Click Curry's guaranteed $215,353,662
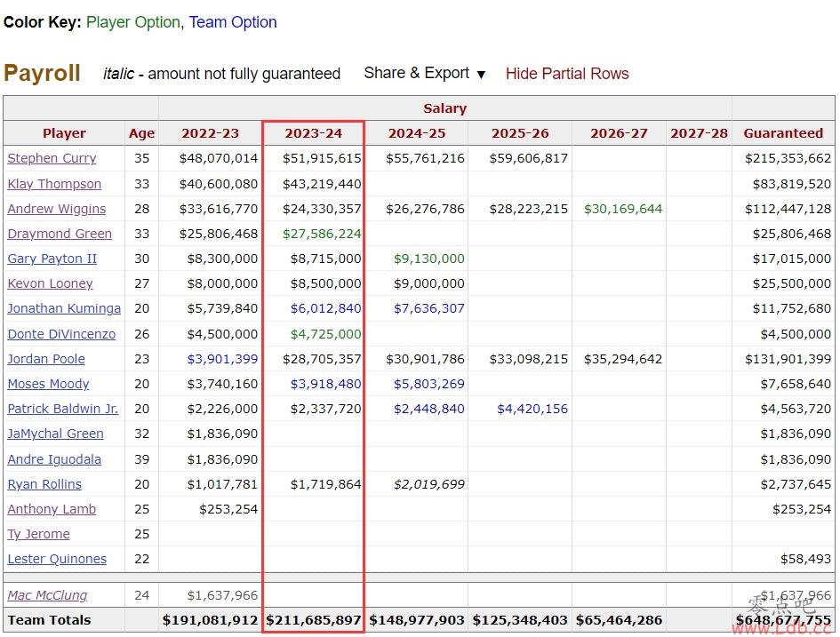Image resolution: width=840 pixels, height=637 pixels. 788,158
